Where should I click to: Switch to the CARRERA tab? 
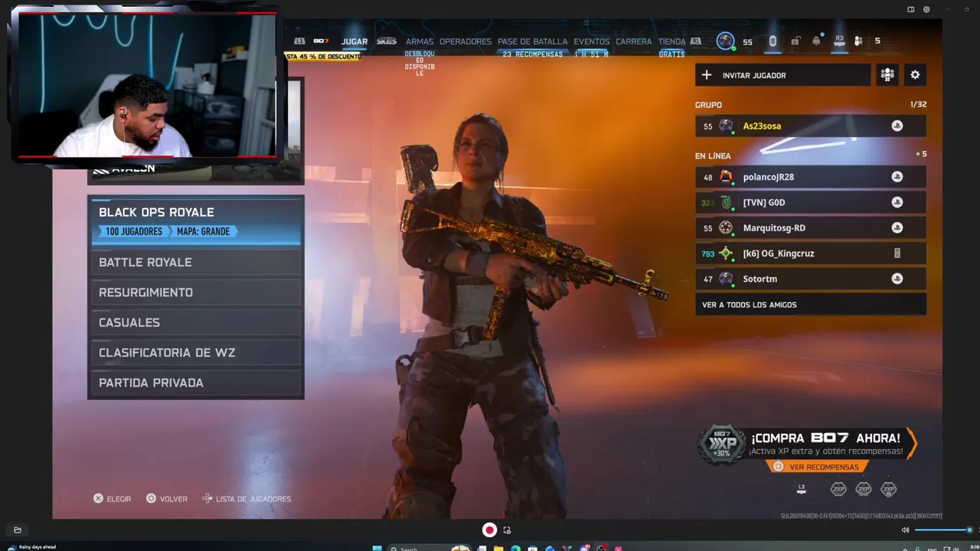tap(634, 41)
